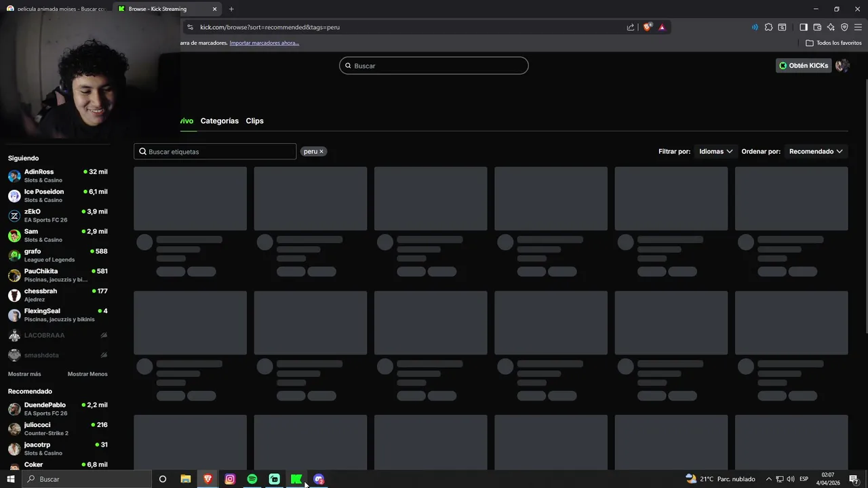Click the Cortana circle taskbar icon

(163, 479)
